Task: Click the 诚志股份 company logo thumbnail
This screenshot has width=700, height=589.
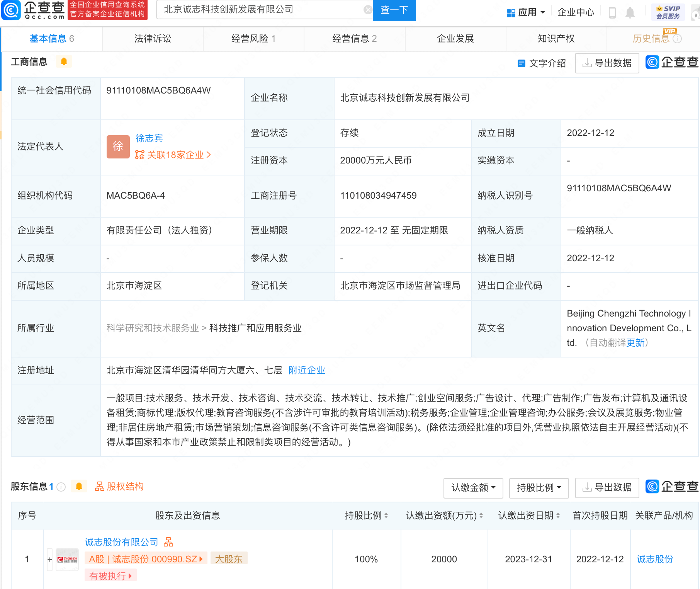Action: pyautogui.click(x=67, y=559)
